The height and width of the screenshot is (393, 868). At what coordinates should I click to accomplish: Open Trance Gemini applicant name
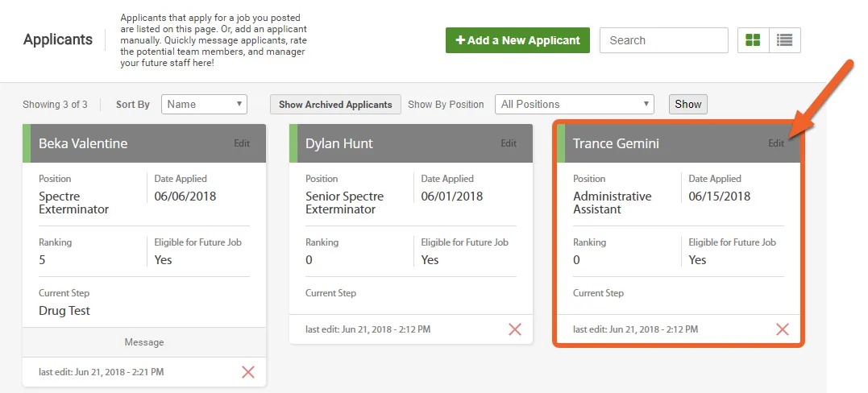coord(616,143)
